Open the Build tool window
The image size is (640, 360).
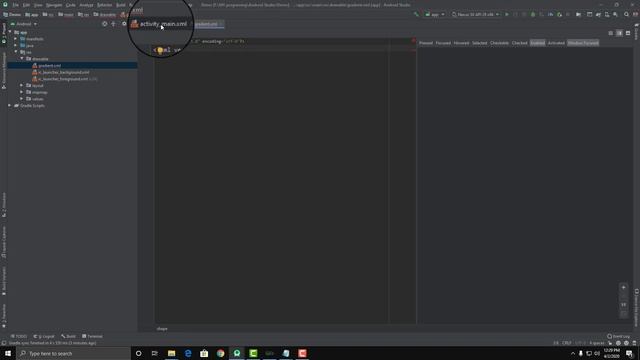69,336
